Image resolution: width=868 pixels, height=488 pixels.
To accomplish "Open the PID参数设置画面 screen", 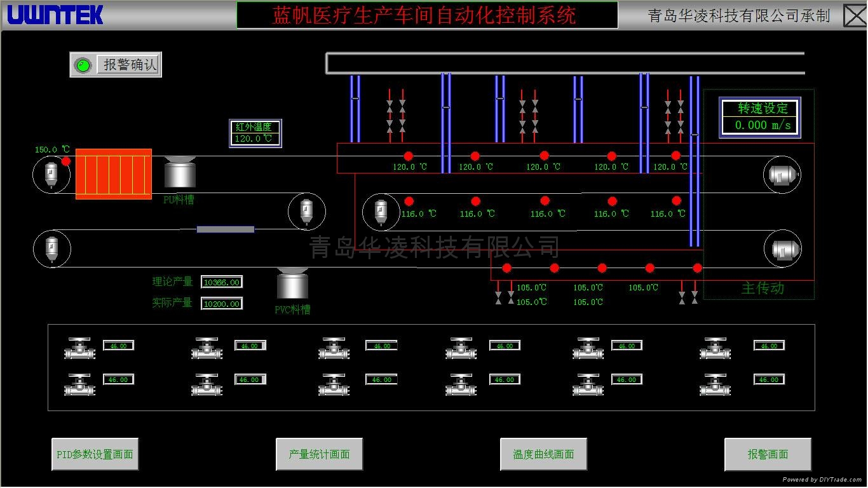I will 95,454.
